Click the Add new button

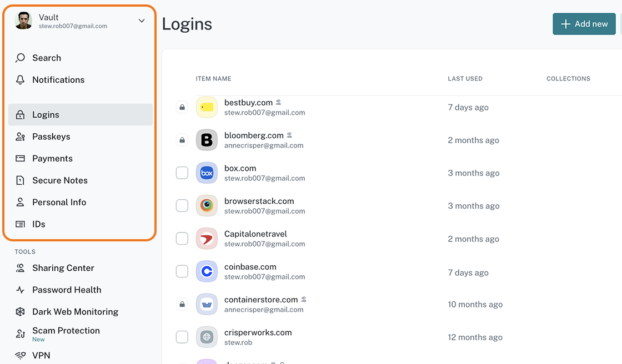584,24
